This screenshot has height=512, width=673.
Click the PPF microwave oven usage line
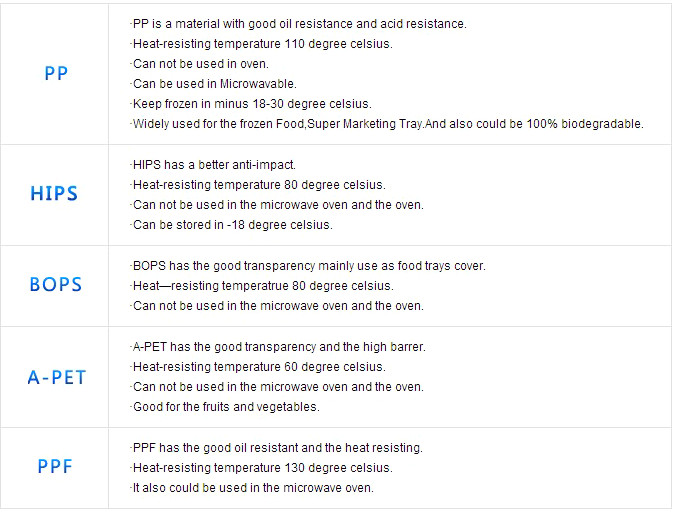[252, 488]
